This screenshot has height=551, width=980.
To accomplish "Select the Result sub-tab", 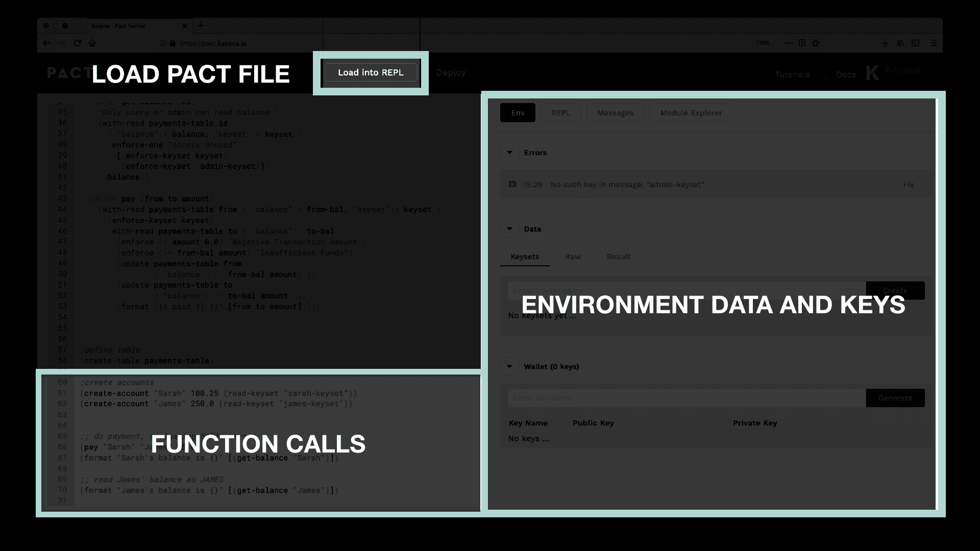I will (619, 257).
